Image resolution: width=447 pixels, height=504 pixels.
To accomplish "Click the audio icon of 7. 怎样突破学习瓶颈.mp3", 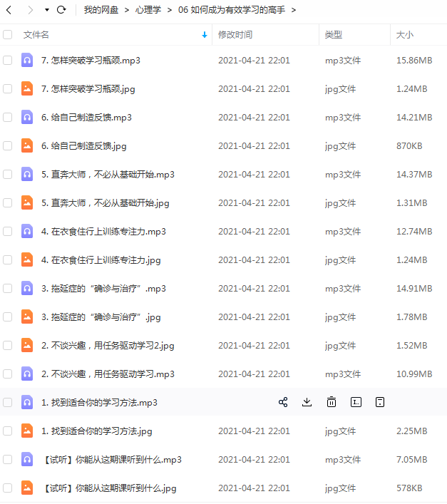I will 27,60.
